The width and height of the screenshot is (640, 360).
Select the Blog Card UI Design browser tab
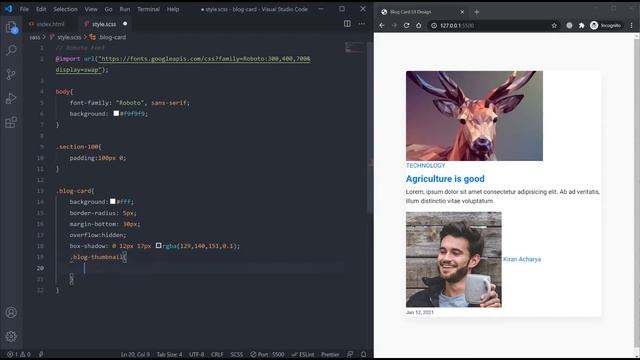point(422,12)
